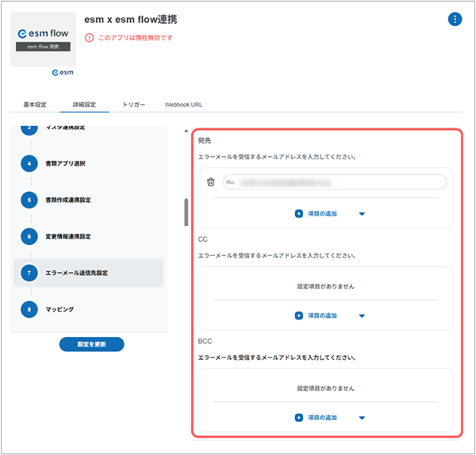
Task: Click the 設定を更新 button
Action: point(92,344)
